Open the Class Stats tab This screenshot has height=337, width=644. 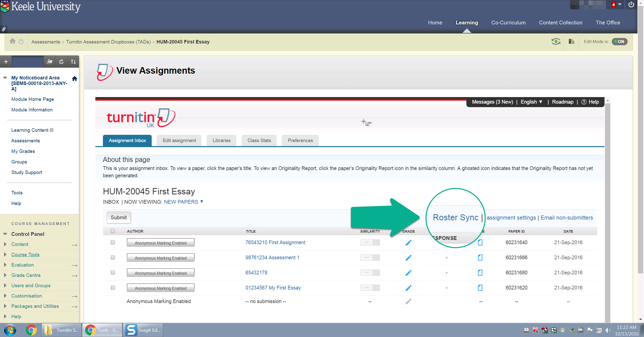(x=259, y=141)
